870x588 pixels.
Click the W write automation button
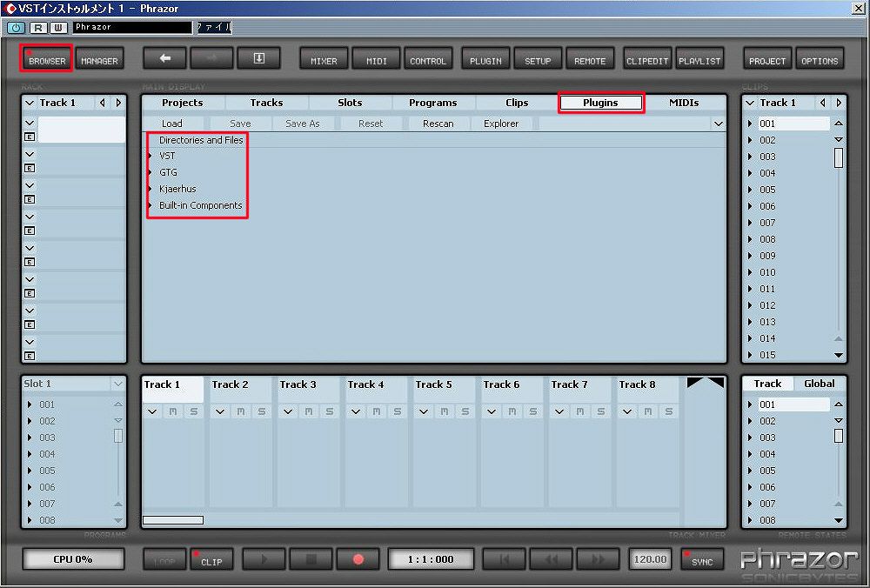click(58, 27)
